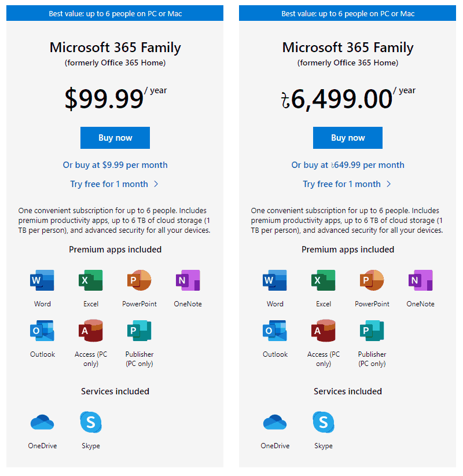Select the Word icon on right card
Image resolution: width=463 pixels, height=476 pixels.
275,280
